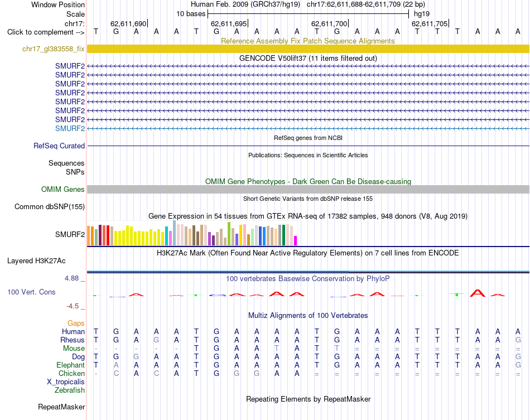The image size is (530, 420).
Task: Open the GENCODE V50lift37 track title
Action: (x=308, y=58)
